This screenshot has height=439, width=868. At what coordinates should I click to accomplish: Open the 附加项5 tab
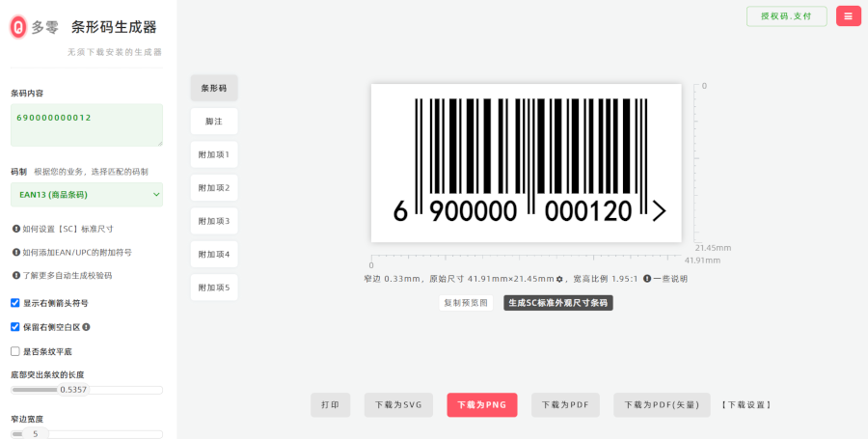[214, 288]
